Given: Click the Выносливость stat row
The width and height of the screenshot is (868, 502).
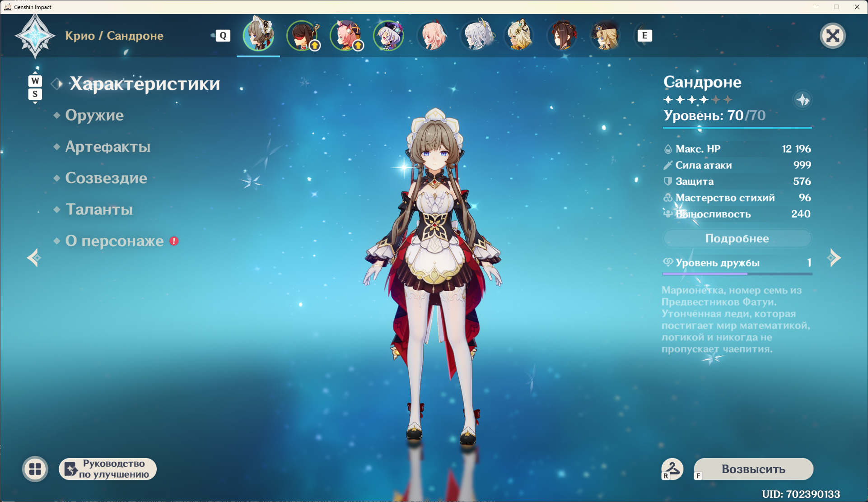Looking at the screenshot, I should [x=737, y=214].
